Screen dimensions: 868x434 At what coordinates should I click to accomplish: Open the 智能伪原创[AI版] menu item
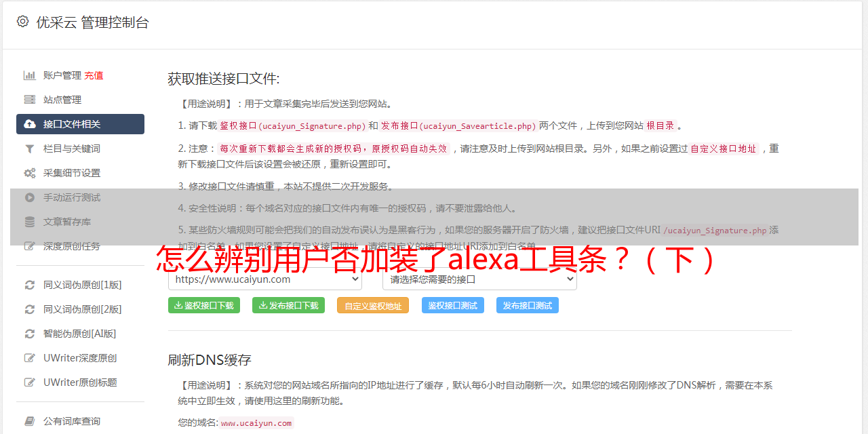[x=79, y=334]
